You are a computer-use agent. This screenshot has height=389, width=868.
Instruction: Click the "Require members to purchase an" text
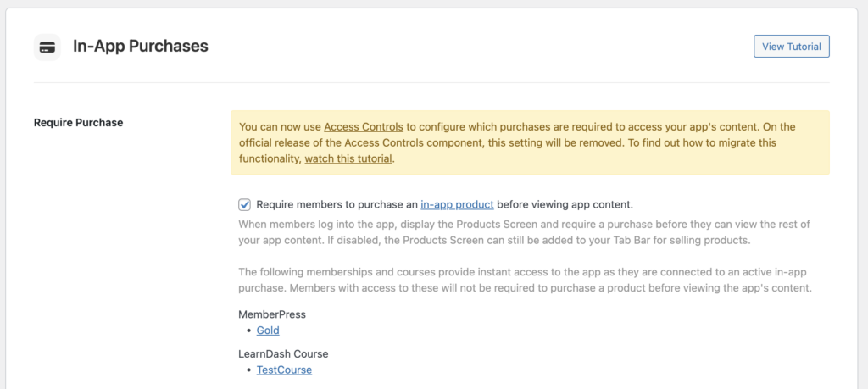pyautogui.click(x=337, y=204)
